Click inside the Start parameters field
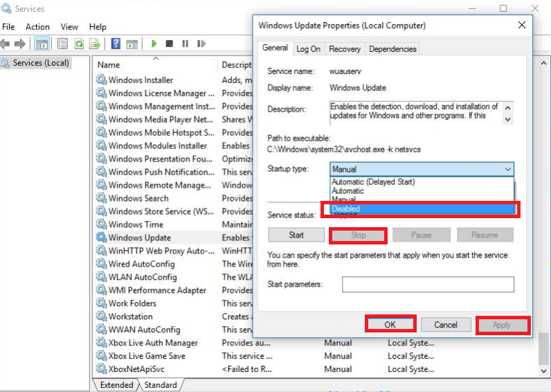Viewport: 551px width, 392px height. click(428, 285)
